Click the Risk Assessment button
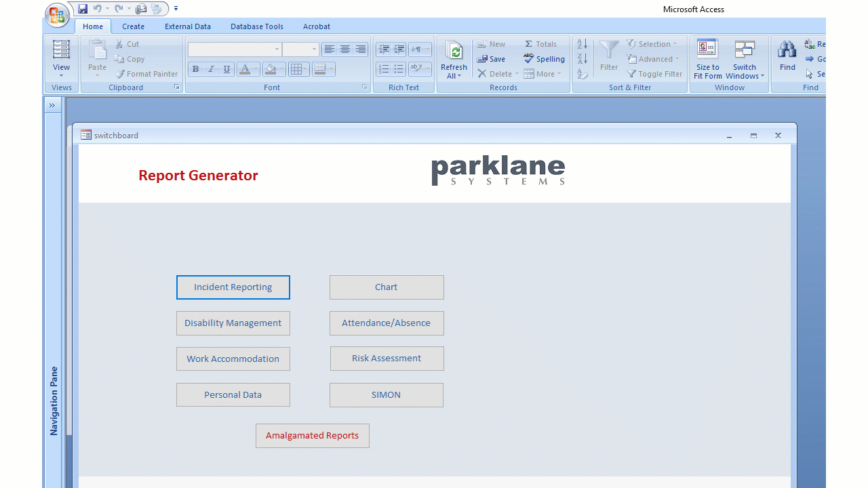Image resolution: width=868 pixels, height=488 pixels. click(x=387, y=359)
